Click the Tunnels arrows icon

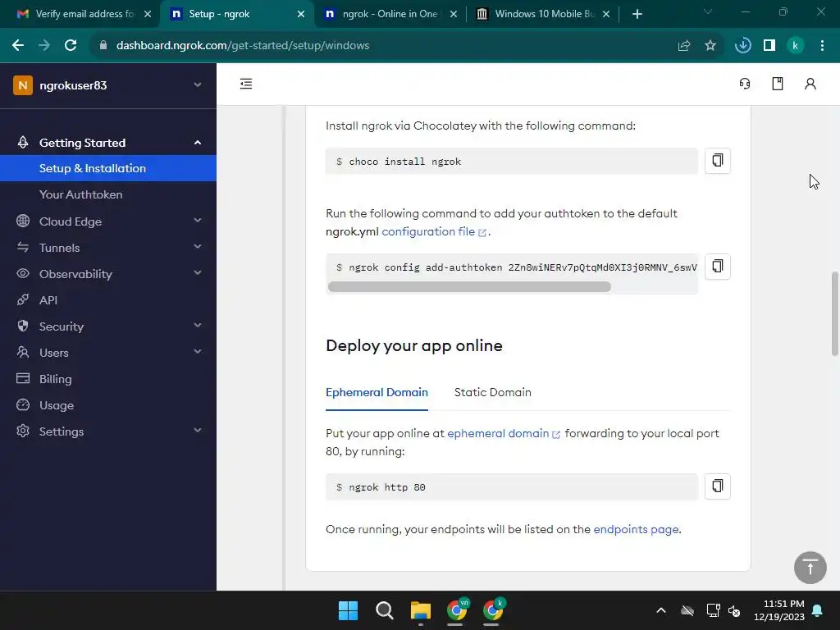click(x=22, y=247)
